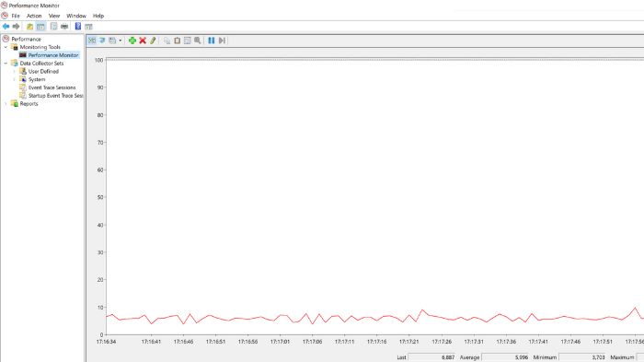Open the Window menu

[76, 16]
